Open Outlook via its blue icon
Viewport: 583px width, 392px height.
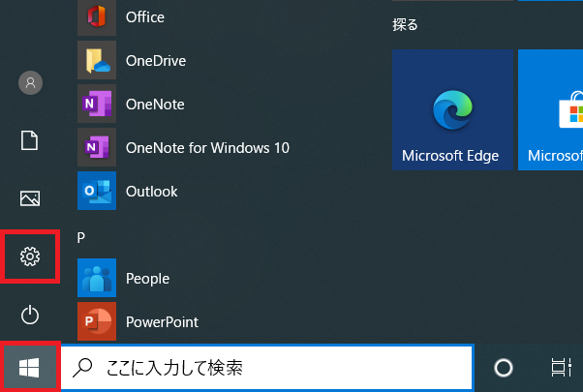[97, 191]
